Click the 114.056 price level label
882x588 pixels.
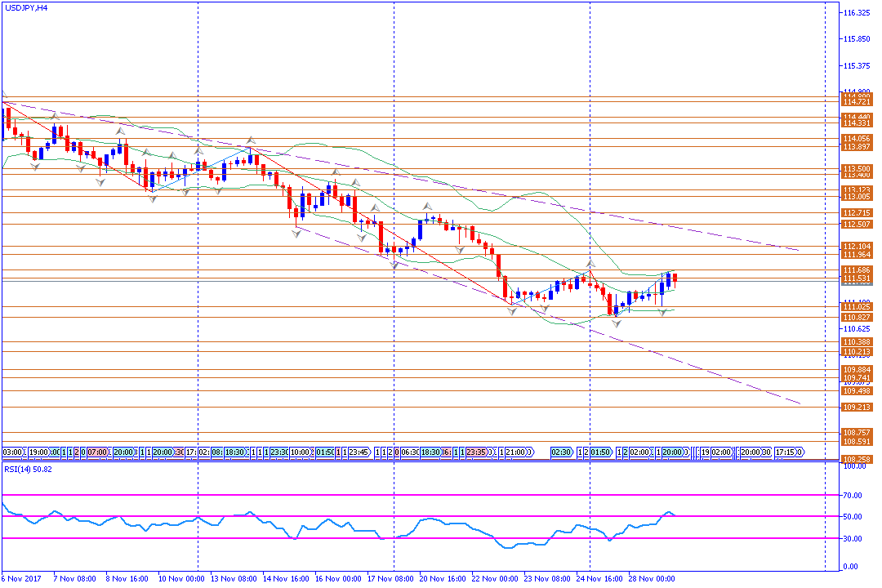point(857,138)
